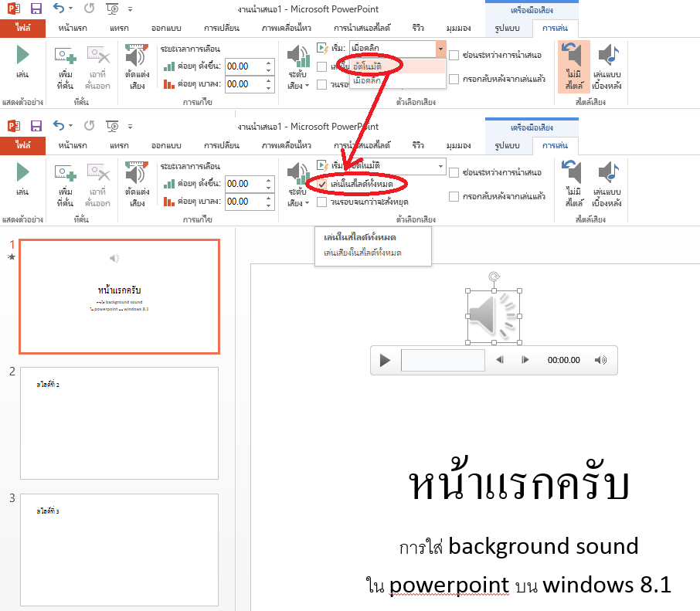The width and height of the screenshot is (700, 611).
Task: Select the speaker audio icon on the slide
Action: coord(494,317)
